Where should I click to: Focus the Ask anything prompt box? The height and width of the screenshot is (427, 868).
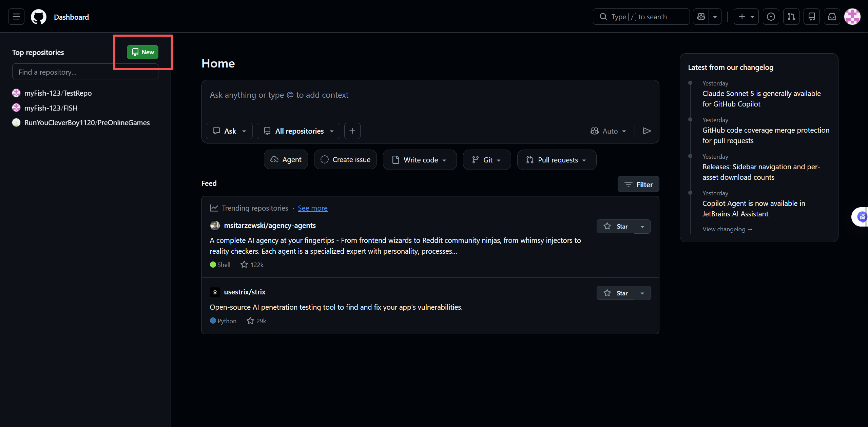click(430, 95)
